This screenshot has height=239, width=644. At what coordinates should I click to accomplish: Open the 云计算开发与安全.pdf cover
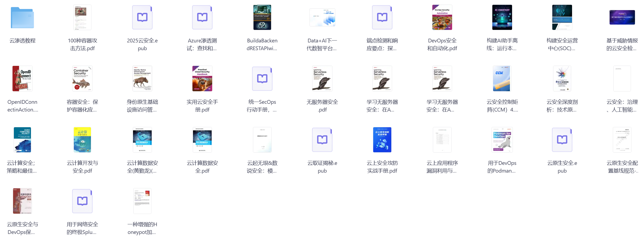click(x=82, y=140)
